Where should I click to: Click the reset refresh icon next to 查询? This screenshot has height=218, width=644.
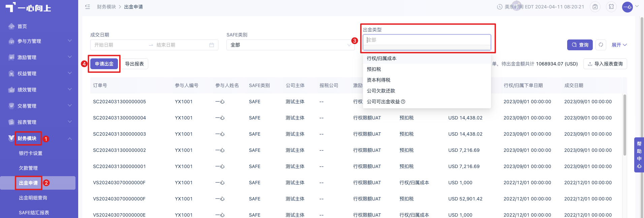(601, 45)
